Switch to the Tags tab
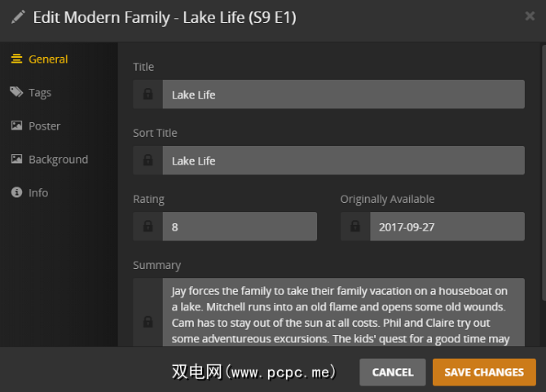Image resolution: width=546 pixels, height=392 pixels. [40, 93]
